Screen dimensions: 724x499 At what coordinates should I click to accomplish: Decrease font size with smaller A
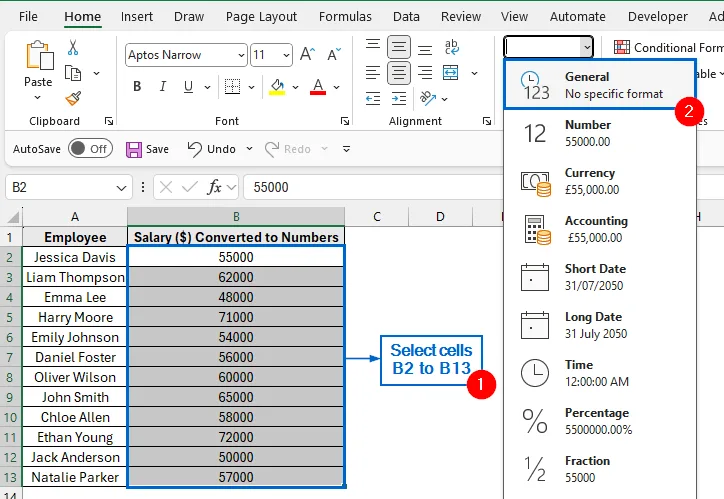(x=333, y=54)
